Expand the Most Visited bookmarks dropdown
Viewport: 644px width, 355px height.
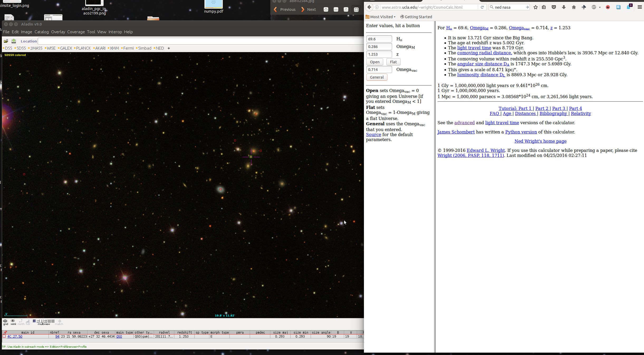point(381,17)
